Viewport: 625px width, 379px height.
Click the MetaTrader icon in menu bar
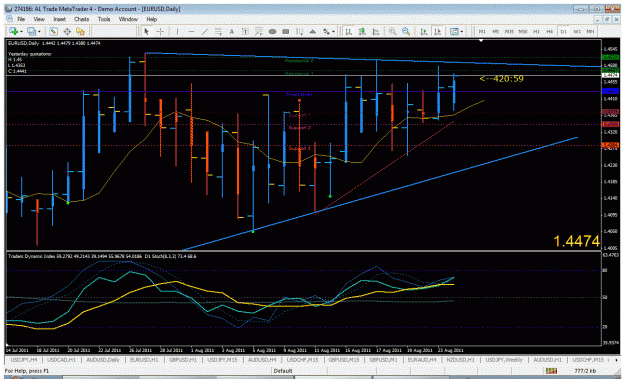pos(10,19)
